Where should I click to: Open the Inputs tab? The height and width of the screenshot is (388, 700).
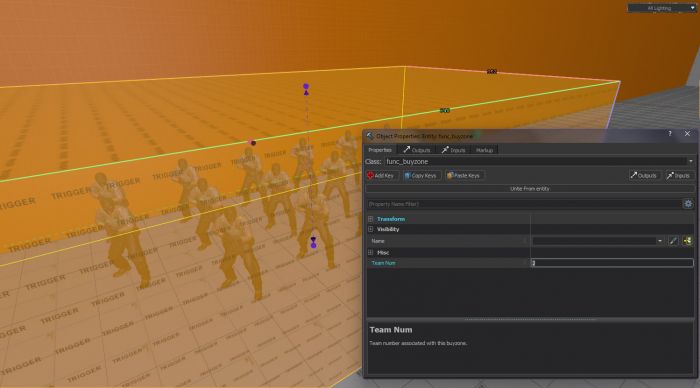pyautogui.click(x=453, y=150)
